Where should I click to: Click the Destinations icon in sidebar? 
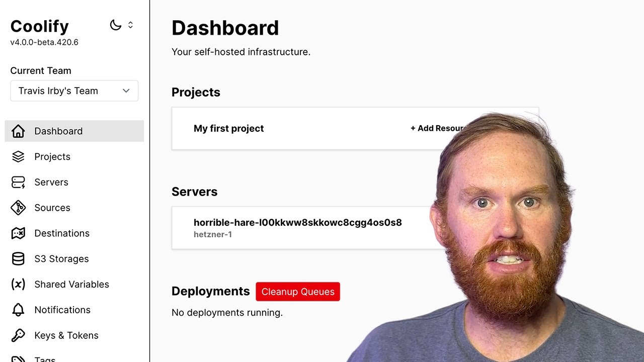tap(18, 233)
